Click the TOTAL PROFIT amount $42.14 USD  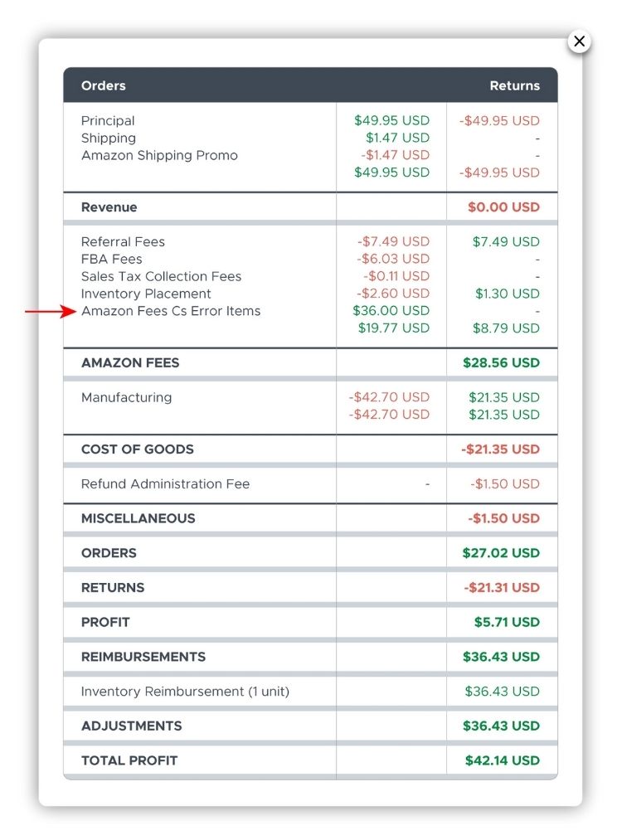point(503,760)
